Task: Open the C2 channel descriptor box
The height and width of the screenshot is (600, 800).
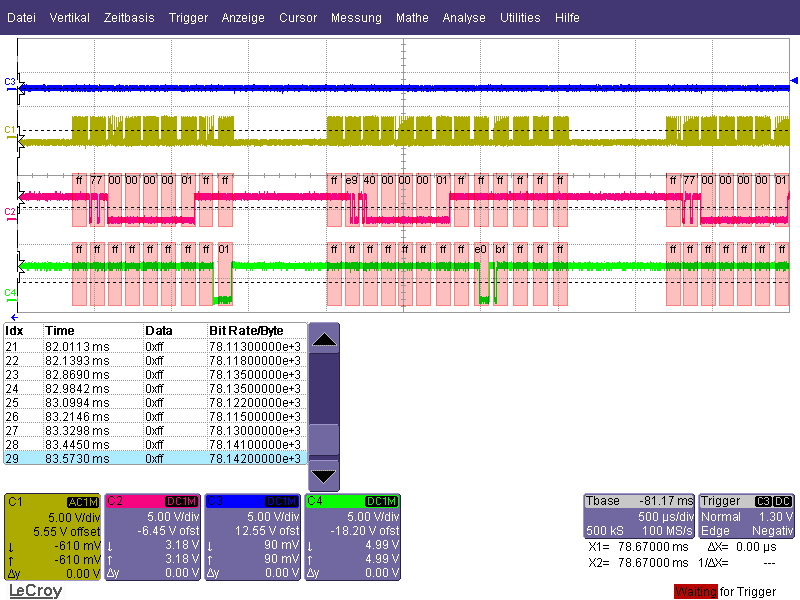Action: pyautogui.click(x=153, y=537)
